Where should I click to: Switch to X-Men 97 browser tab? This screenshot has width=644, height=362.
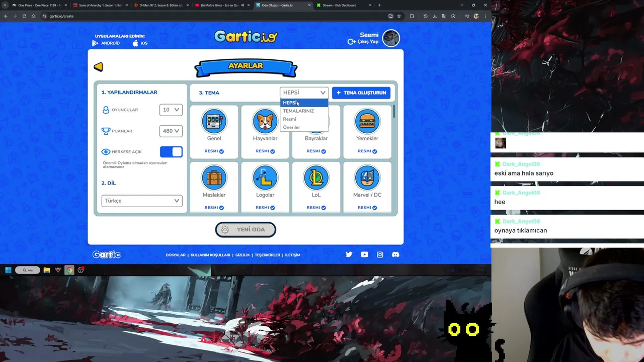pyautogui.click(x=160, y=5)
